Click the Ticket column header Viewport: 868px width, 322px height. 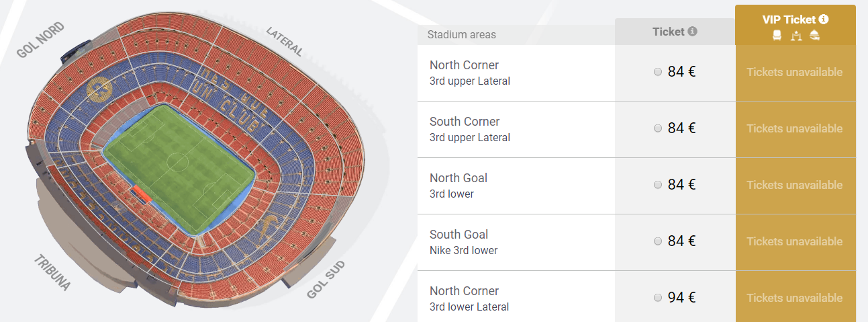[x=668, y=32]
